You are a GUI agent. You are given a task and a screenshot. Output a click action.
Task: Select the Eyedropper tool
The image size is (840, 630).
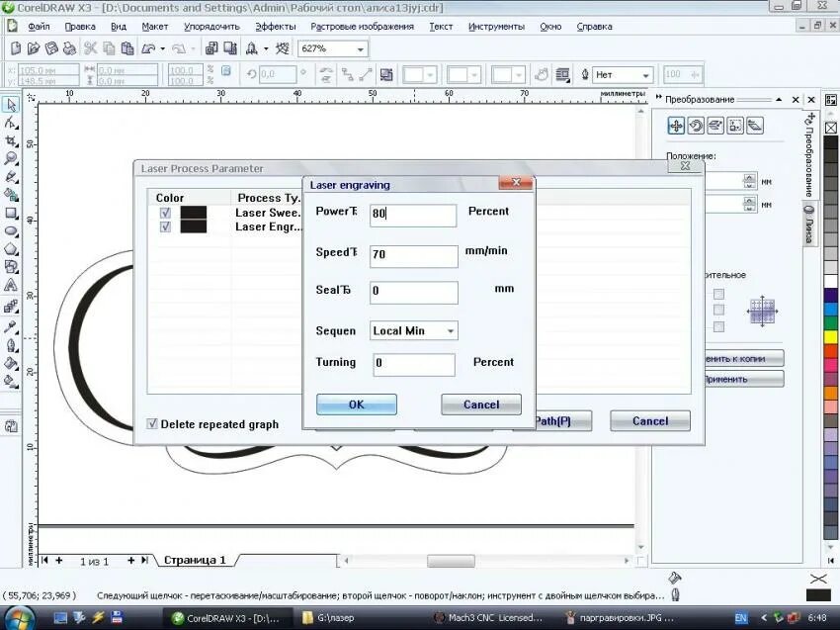(11, 326)
